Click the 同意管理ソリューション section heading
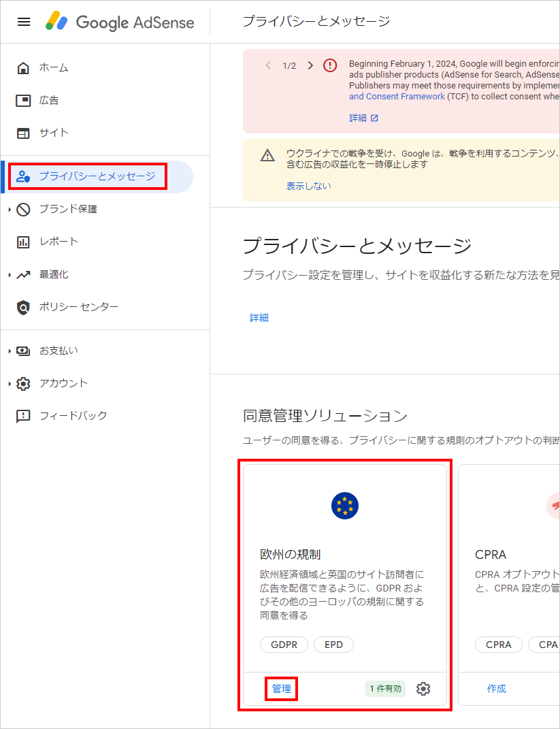Viewport: 560px width, 729px height. [325, 416]
